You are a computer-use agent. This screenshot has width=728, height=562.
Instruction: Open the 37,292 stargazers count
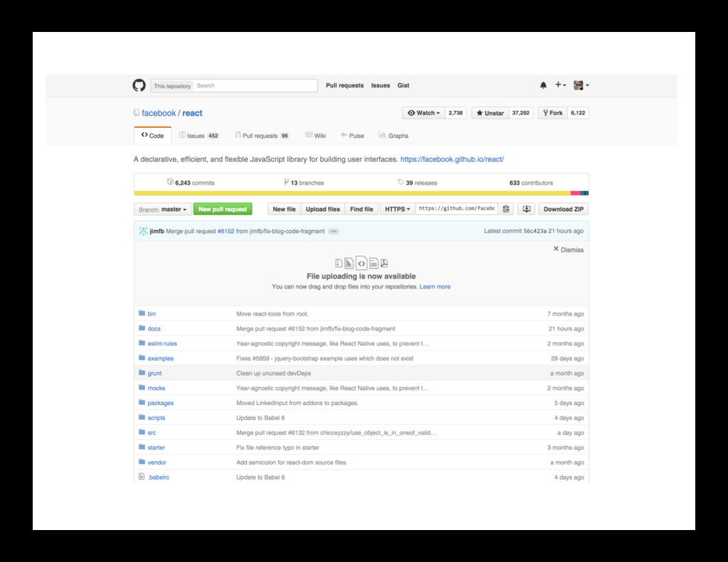520,113
